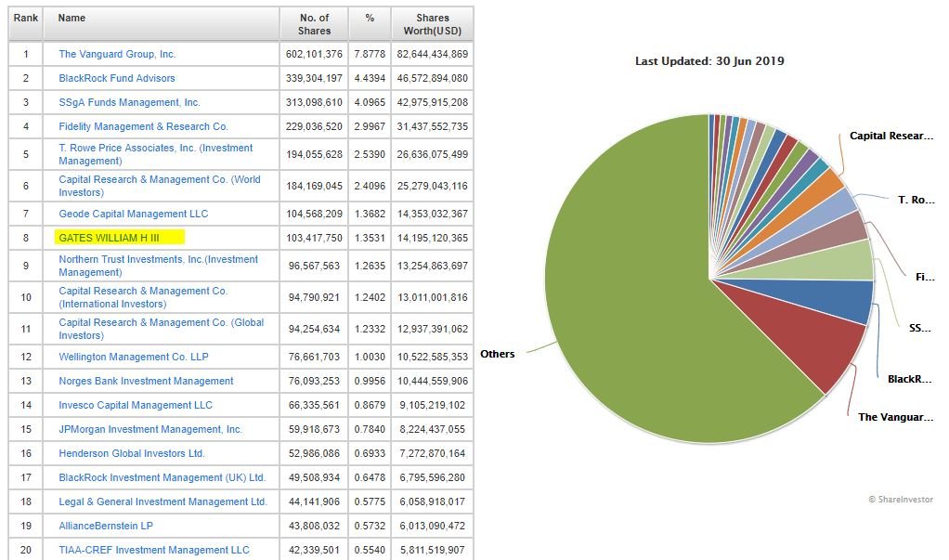Open AllianceBernstein LP shareholder link
The height and width of the screenshot is (560, 949).
[106, 526]
